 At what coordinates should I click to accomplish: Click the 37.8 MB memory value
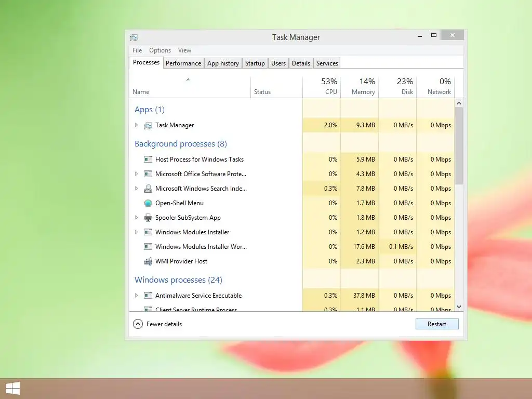tap(364, 296)
